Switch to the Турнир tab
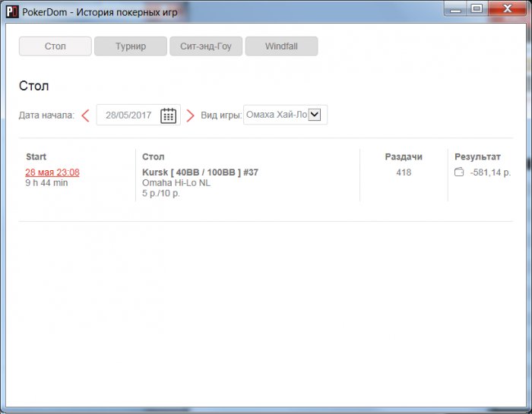 click(x=131, y=46)
